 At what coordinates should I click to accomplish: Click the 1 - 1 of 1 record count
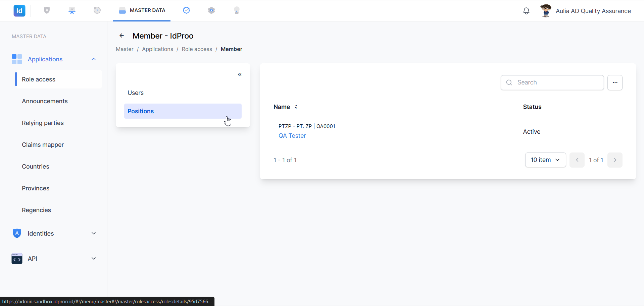(285, 160)
